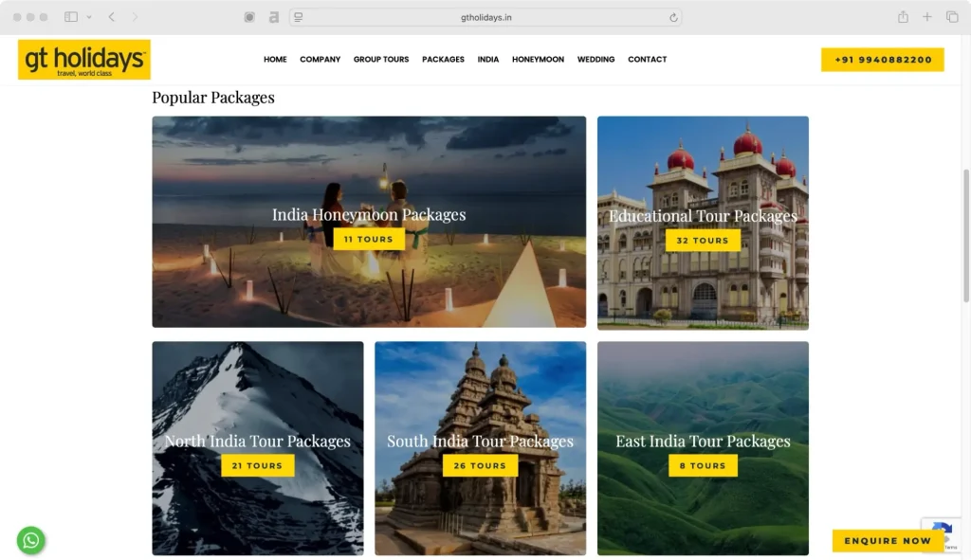Click the 8 TOURS button
The height and width of the screenshot is (560, 971).
coord(703,466)
